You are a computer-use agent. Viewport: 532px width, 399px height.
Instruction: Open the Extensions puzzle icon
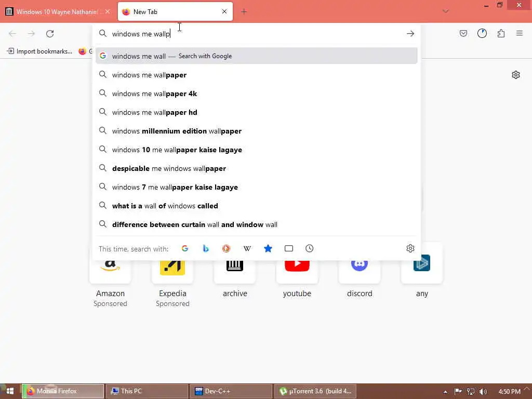click(501, 33)
